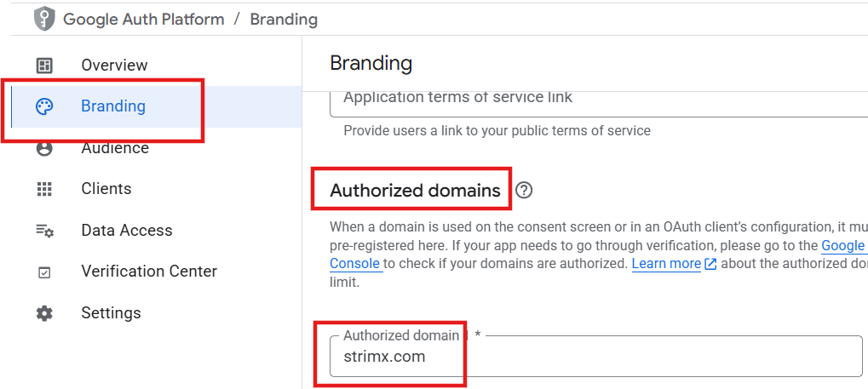This screenshot has height=389, width=868.
Task: Go to the Audience section
Action: click(115, 148)
